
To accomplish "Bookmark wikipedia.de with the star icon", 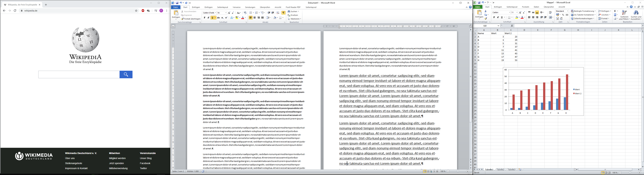I will pos(136,11).
